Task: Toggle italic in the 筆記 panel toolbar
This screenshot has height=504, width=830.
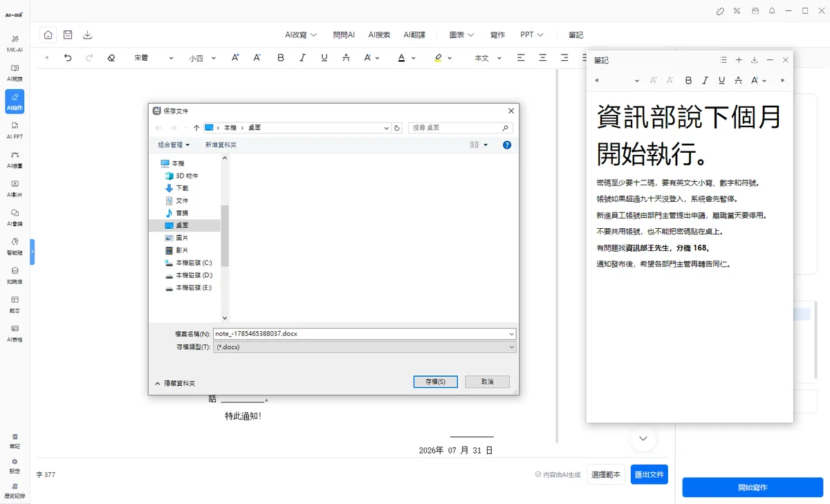Action: [705, 80]
